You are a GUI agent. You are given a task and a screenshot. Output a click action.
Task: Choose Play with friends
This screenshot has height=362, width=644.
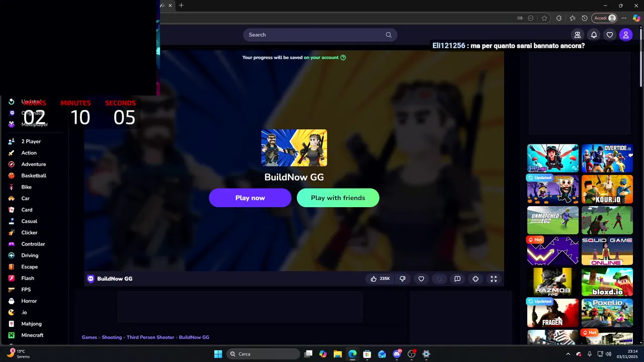(x=338, y=198)
